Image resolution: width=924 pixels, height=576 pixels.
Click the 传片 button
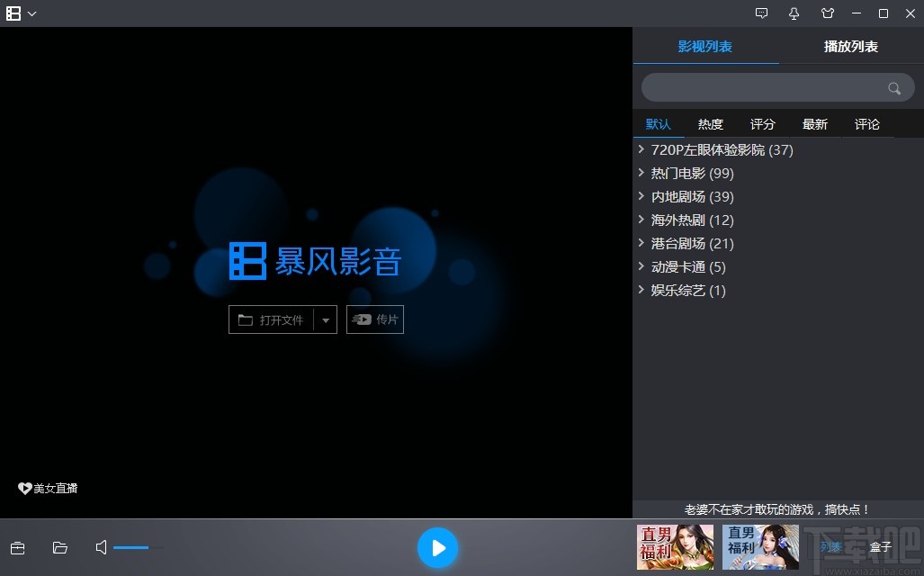375,319
